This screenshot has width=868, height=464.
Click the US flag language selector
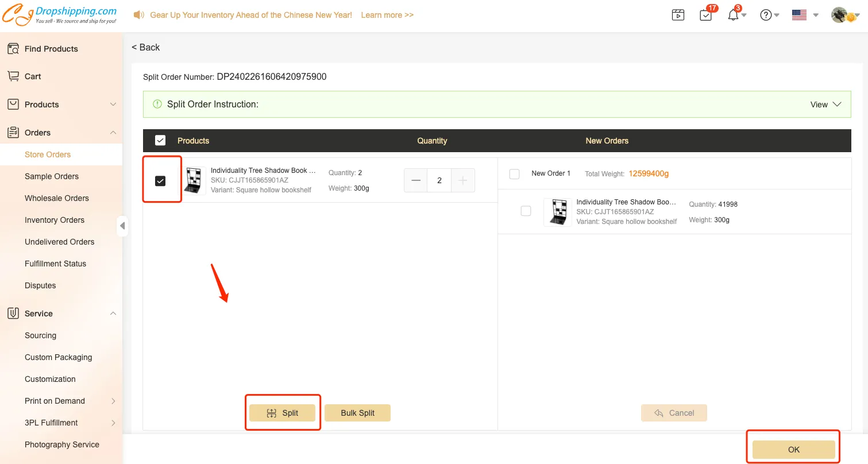coord(799,16)
